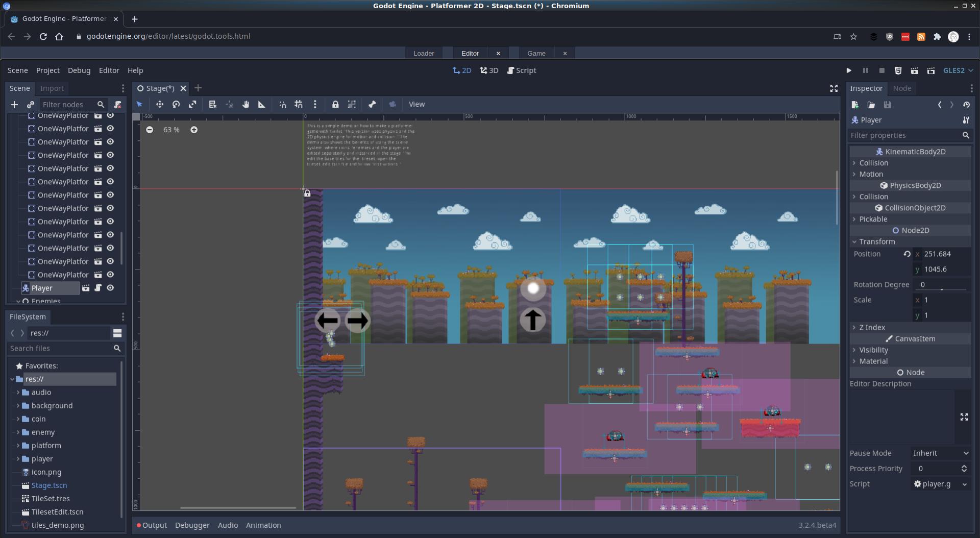Open the View menu in canvas toolbar

click(x=416, y=104)
